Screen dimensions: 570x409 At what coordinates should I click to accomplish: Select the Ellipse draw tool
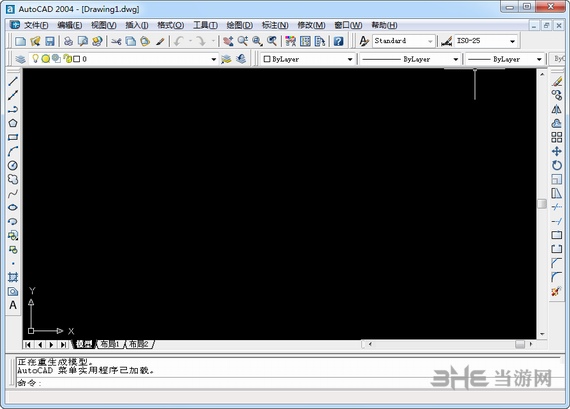tap(13, 207)
